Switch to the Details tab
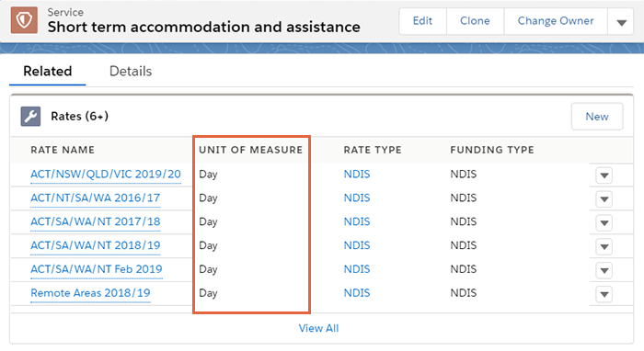 point(131,72)
